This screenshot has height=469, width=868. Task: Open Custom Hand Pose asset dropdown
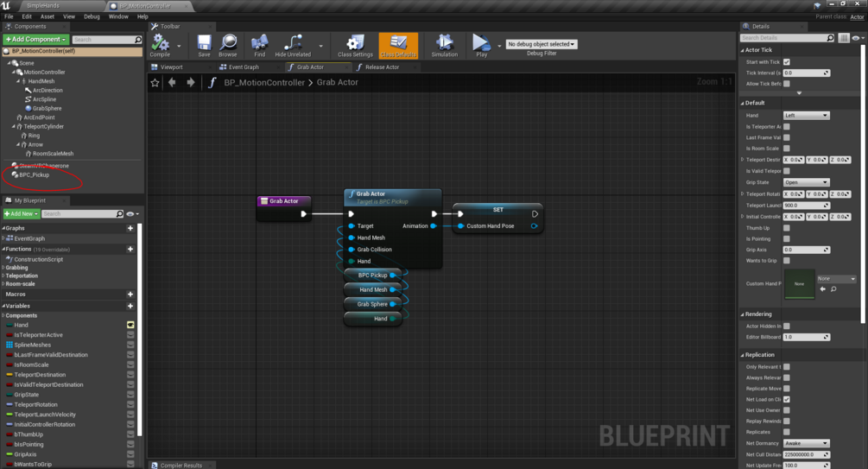(x=836, y=278)
